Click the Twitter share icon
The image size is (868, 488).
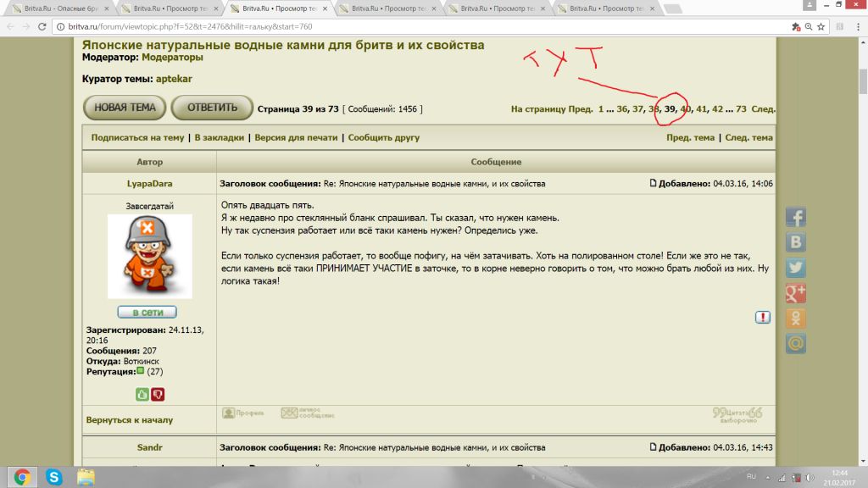796,268
